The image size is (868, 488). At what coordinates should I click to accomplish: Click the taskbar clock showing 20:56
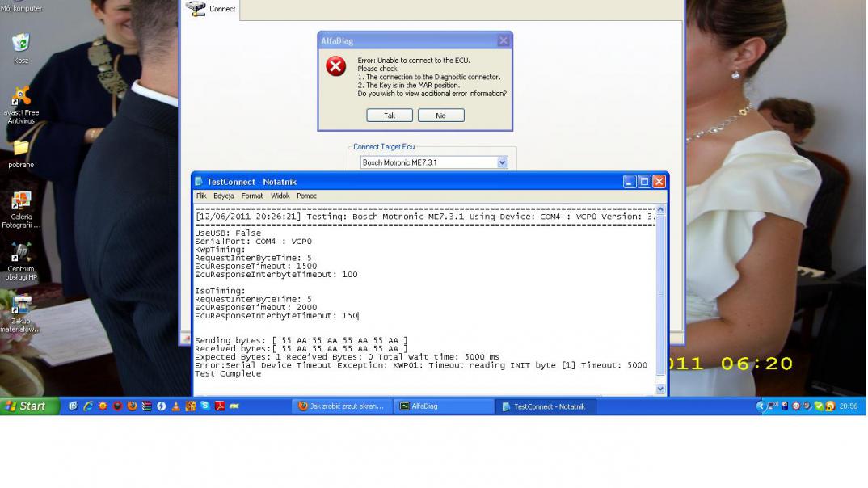point(849,406)
